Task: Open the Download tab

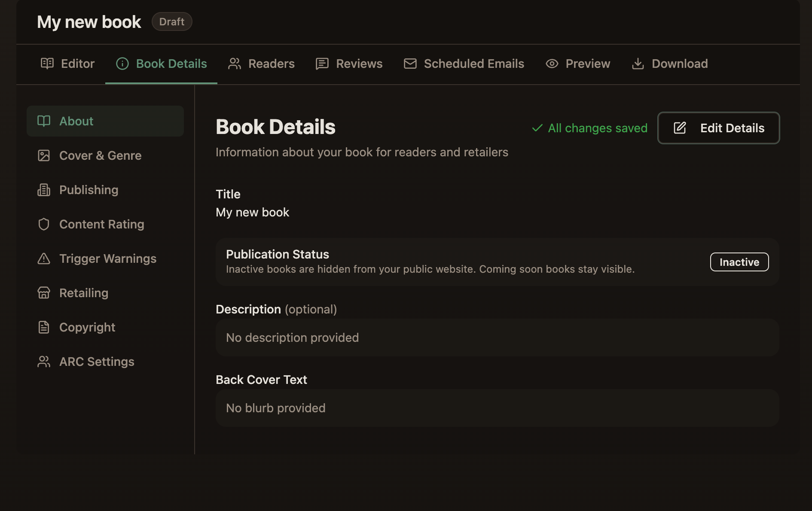Action: click(x=670, y=64)
